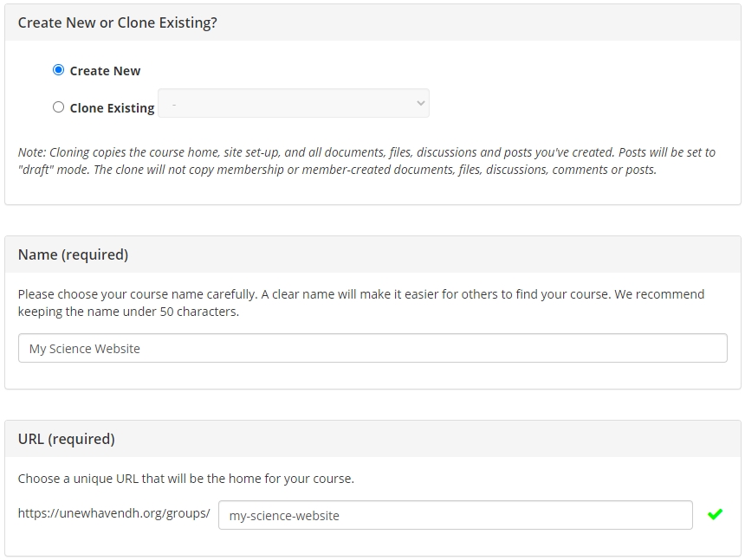
Task: Click the dash placeholder inside the clone dropdown
Action: (x=174, y=105)
